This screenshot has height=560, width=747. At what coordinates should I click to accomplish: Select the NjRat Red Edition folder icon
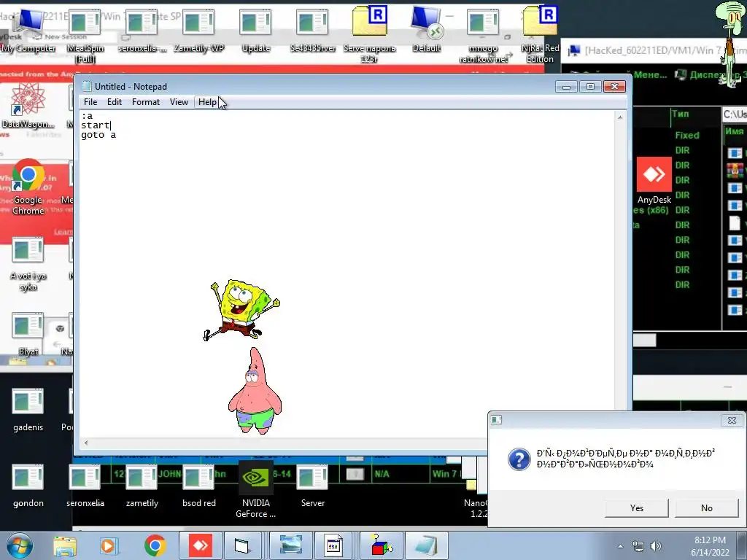(540, 35)
